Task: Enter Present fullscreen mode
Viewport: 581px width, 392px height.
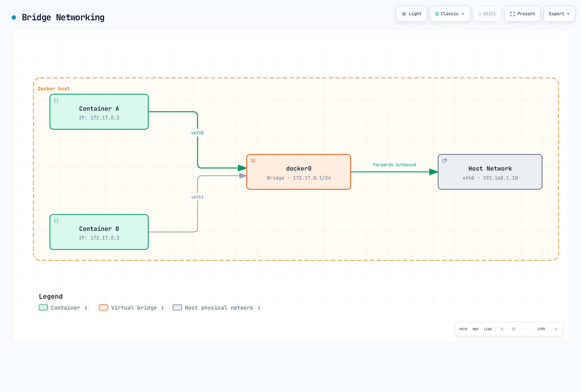Action: (x=523, y=14)
